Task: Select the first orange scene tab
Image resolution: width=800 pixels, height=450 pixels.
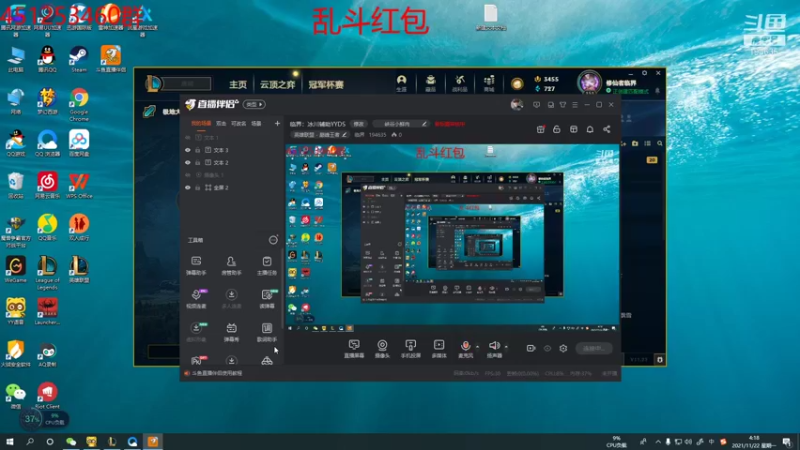Action: coord(201,123)
